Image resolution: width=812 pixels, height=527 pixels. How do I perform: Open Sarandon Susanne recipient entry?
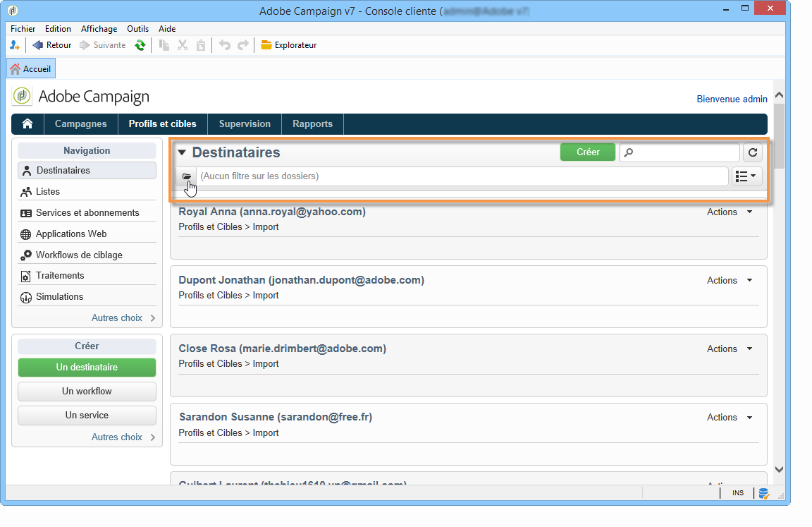pyautogui.click(x=276, y=417)
